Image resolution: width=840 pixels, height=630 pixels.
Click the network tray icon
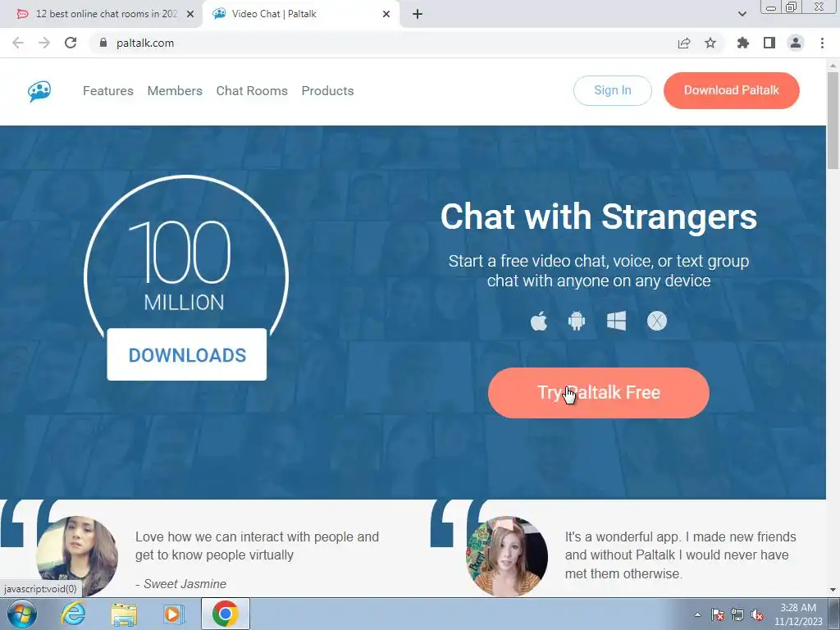coord(737,614)
